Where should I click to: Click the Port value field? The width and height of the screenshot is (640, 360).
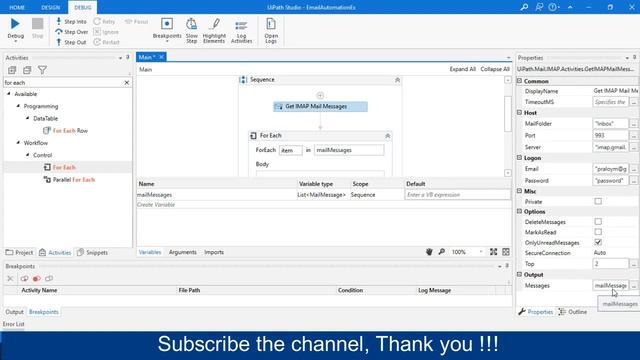point(610,135)
